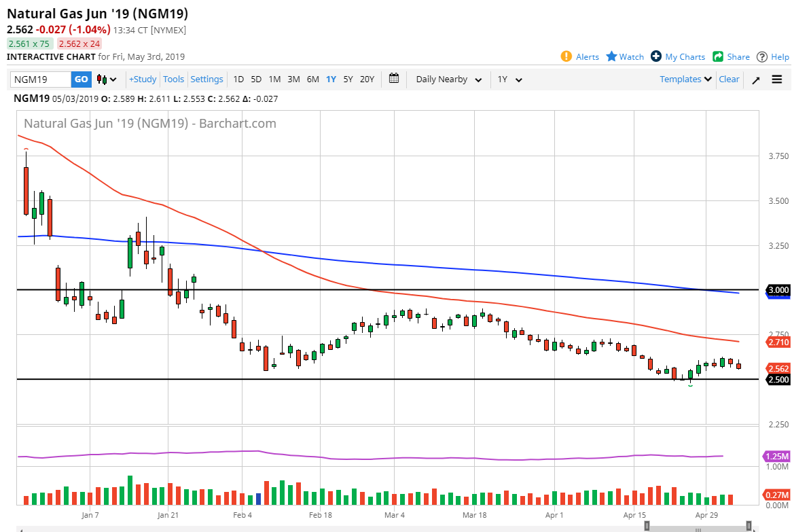Click inside the NGM19 symbol input field

(41, 79)
